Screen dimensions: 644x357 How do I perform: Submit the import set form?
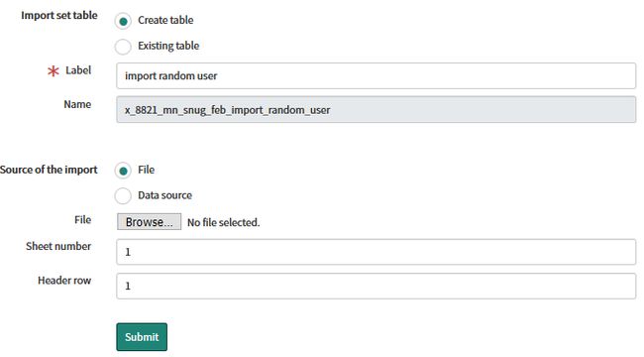(142, 337)
